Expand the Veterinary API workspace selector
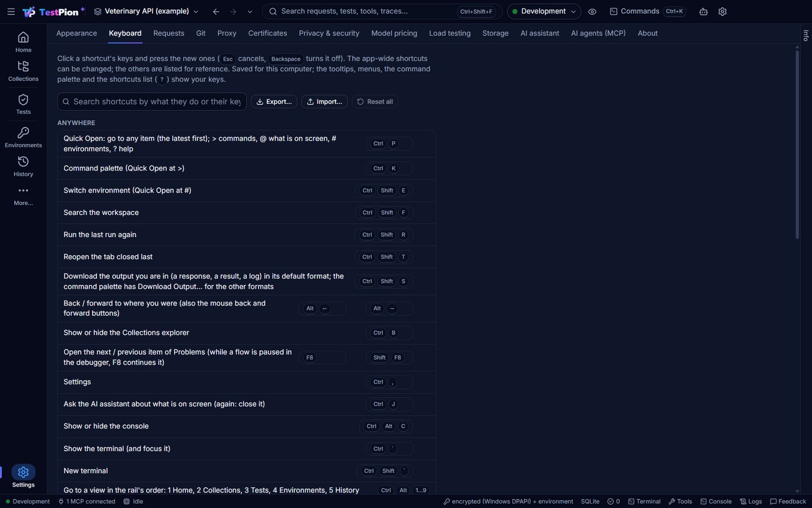This screenshot has height=508, width=812. 146,11
